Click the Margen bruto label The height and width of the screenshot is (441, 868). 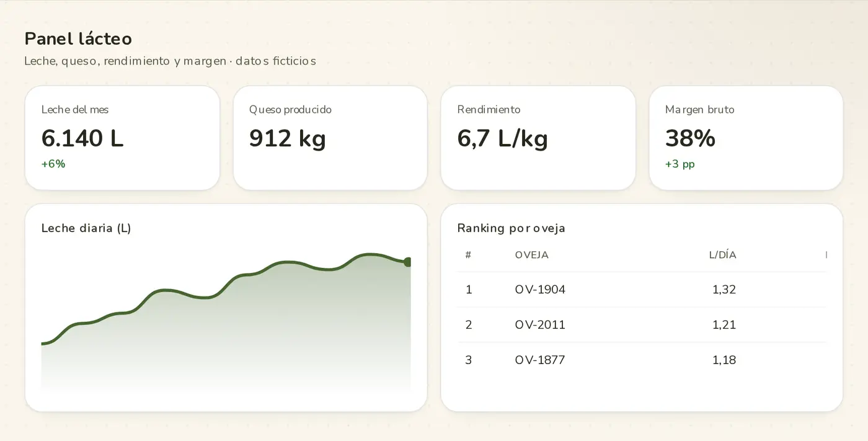point(699,110)
